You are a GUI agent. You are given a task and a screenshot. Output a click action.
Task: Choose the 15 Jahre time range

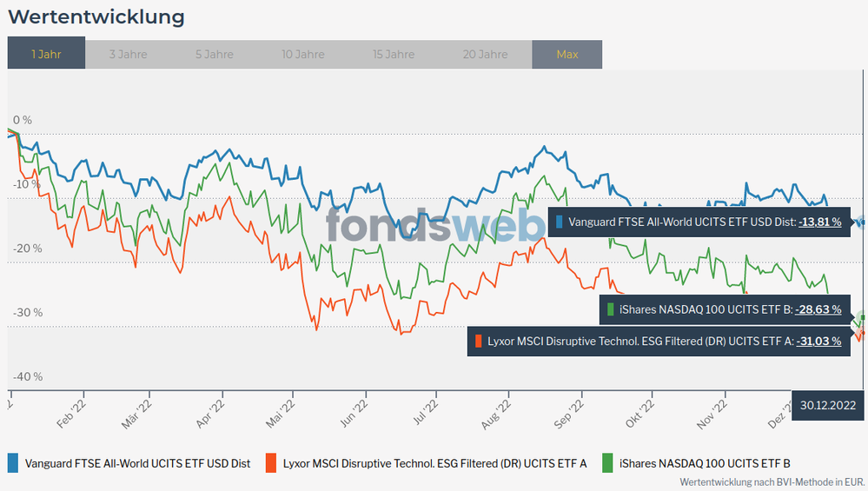394,54
